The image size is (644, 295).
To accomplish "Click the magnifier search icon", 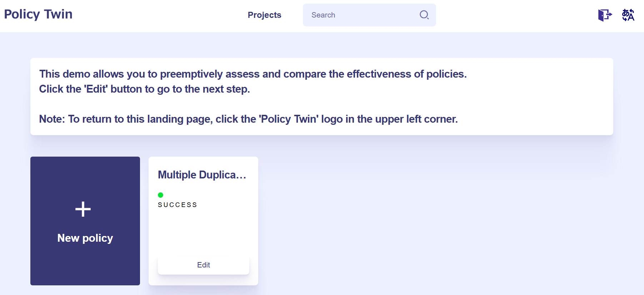I will 424,15.
